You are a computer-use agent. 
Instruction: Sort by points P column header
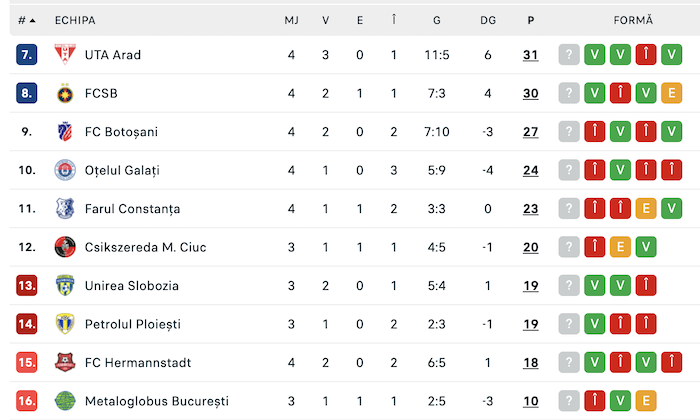tap(530, 20)
